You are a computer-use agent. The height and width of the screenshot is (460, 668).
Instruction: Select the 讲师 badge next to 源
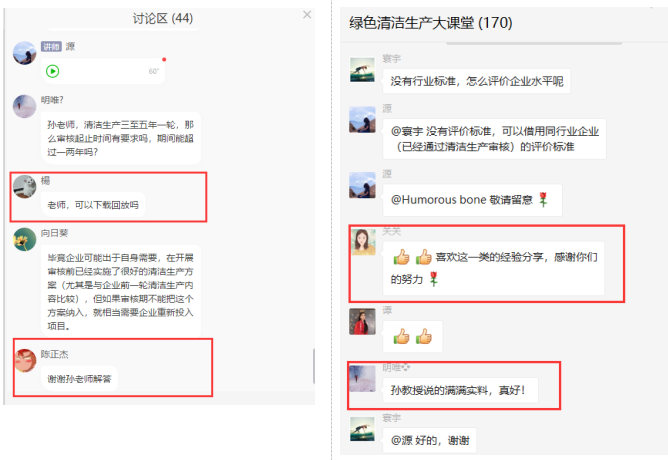tap(52, 46)
